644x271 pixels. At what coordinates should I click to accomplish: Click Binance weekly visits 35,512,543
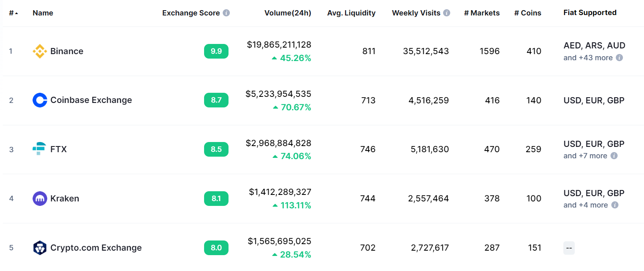tap(426, 51)
